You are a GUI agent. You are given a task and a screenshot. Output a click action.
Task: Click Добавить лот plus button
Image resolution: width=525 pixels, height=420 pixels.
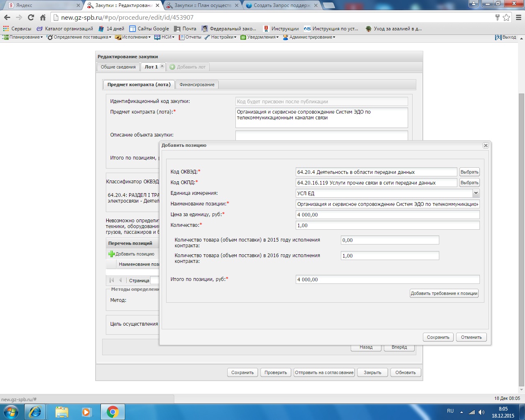pyautogui.click(x=187, y=67)
